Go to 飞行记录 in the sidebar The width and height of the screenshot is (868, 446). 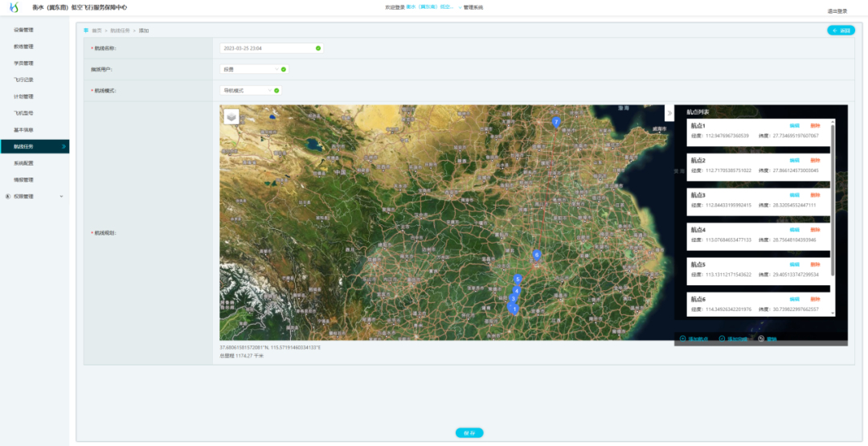point(23,80)
